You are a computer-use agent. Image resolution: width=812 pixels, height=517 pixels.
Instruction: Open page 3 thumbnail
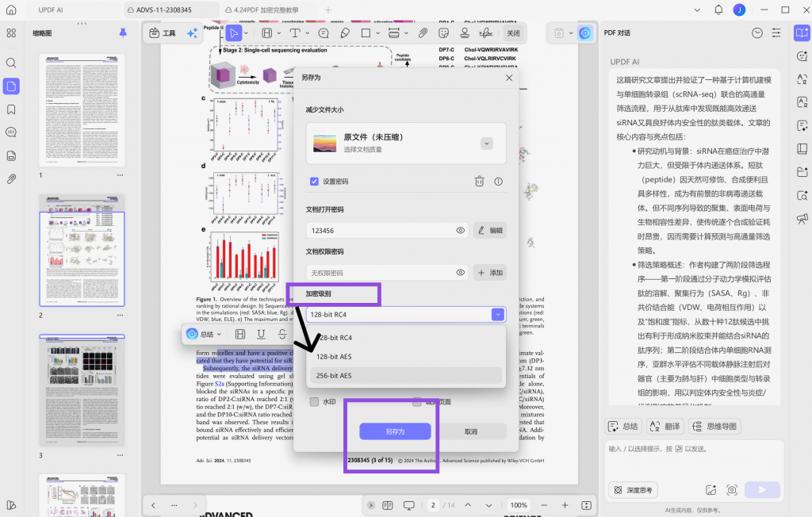click(x=82, y=390)
